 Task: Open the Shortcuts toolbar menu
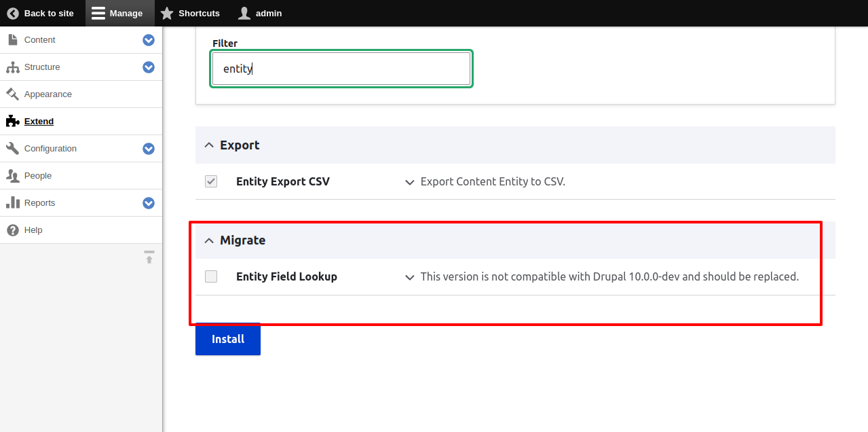pos(191,13)
